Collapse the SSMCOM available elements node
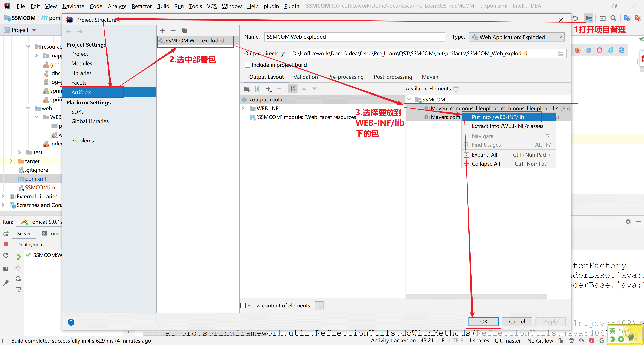 (409, 99)
